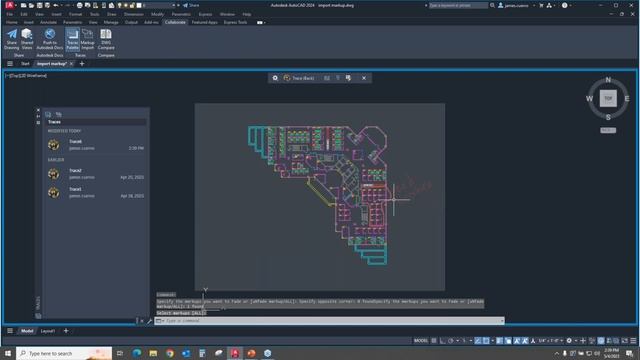Viewport: 640px width, 360px height.
Task: Select the Trace1 entry in Traces list
Action: click(96, 192)
